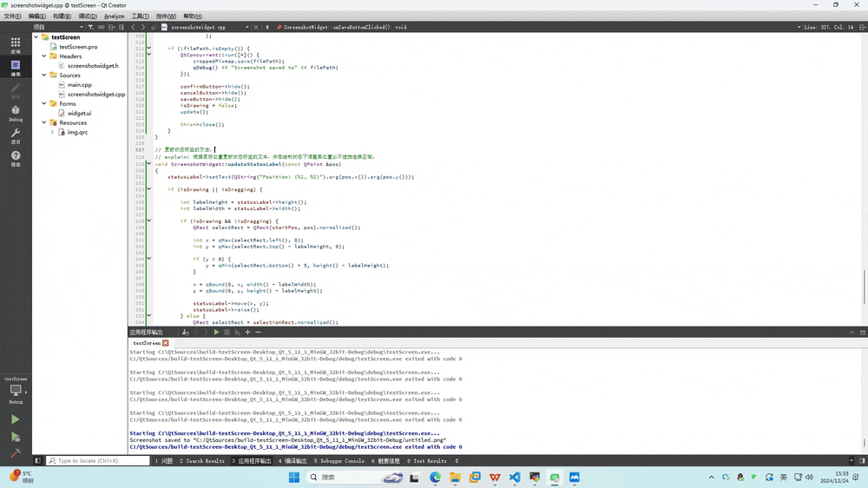The image size is (868, 488).
Task: Open VS Code from the taskbar
Action: coord(515,477)
